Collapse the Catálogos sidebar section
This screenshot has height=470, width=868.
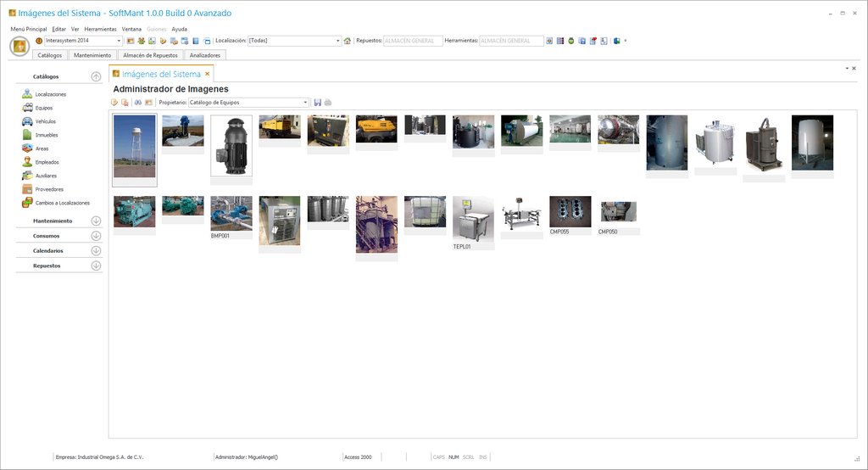coord(96,77)
